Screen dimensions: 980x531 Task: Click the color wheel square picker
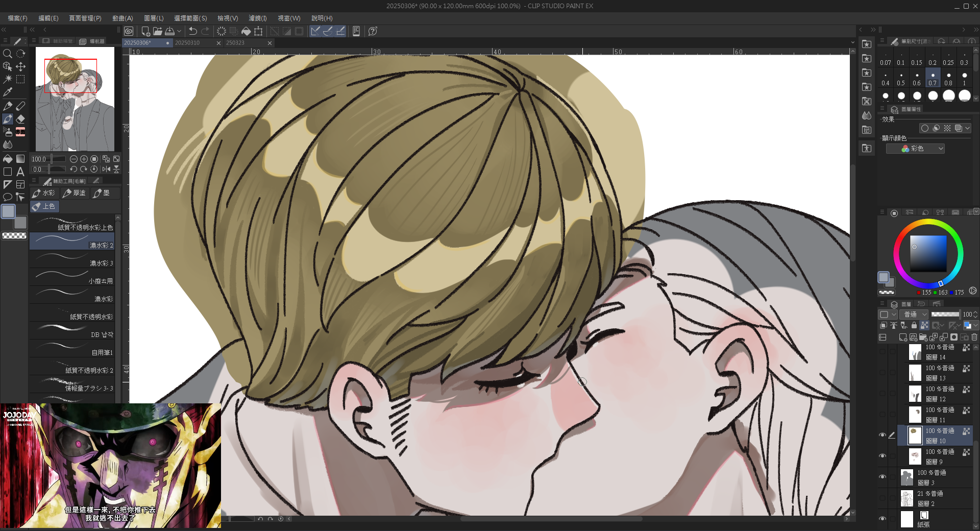coord(928,254)
